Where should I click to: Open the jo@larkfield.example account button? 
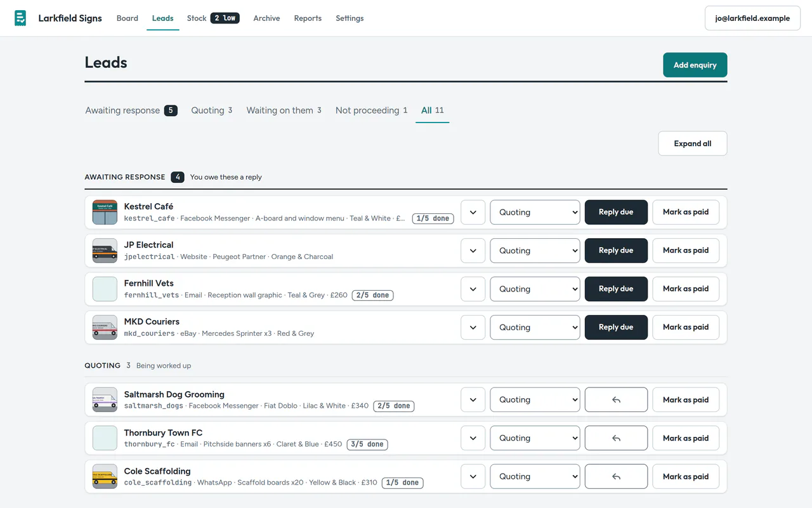[752, 18]
